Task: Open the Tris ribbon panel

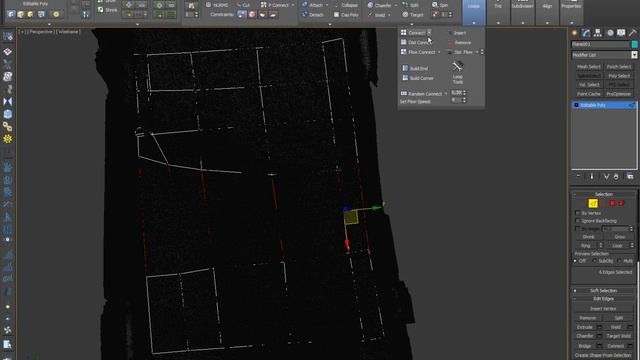Action: [498, 12]
